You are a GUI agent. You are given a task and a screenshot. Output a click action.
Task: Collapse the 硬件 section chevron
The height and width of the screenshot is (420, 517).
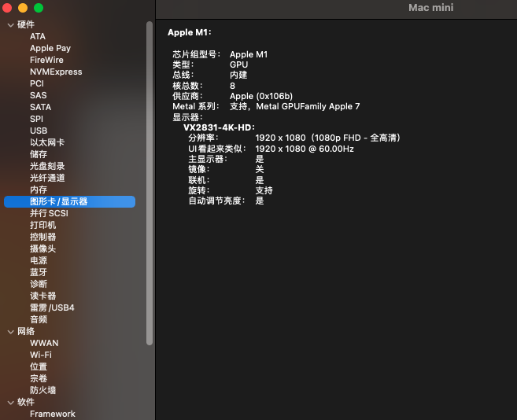(x=10, y=24)
